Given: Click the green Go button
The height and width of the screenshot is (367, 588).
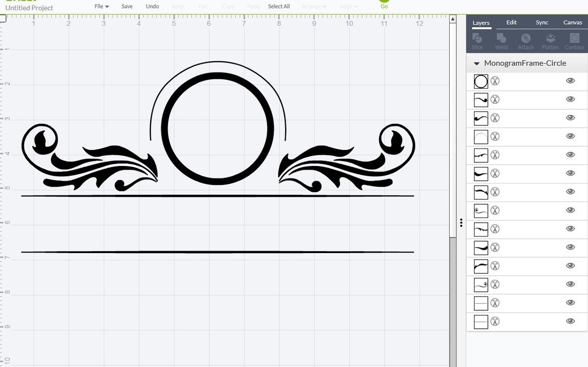Looking at the screenshot, I should point(384,6).
